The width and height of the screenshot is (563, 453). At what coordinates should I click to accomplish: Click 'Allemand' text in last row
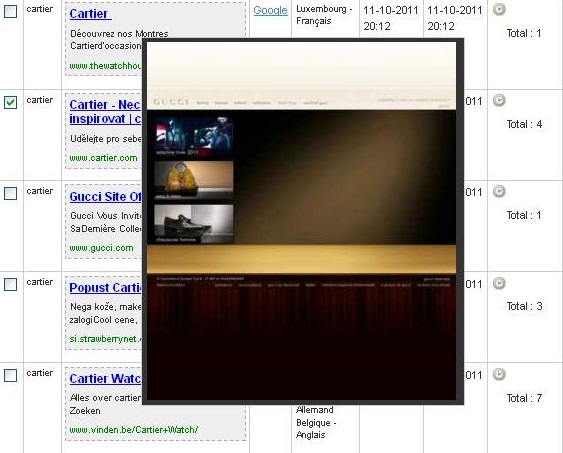[315, 410]
